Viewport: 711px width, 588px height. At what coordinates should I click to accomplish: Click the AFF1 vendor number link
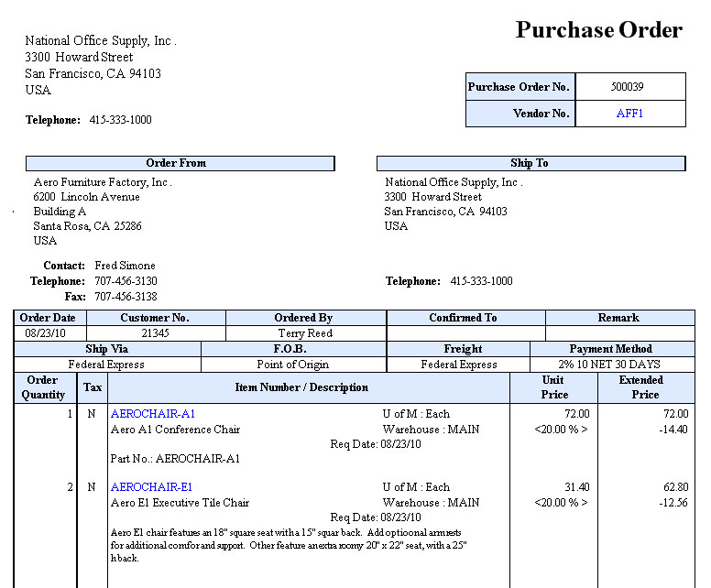629,114
